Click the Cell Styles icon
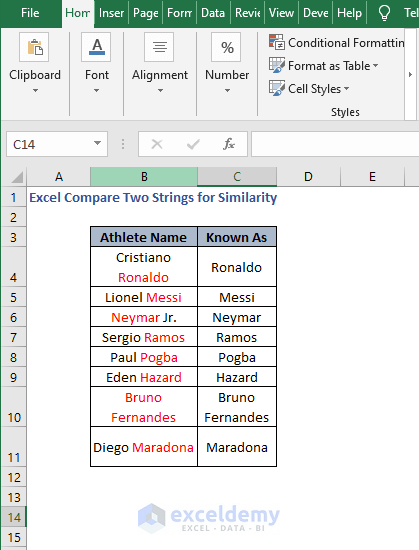 tap(277, 88)
